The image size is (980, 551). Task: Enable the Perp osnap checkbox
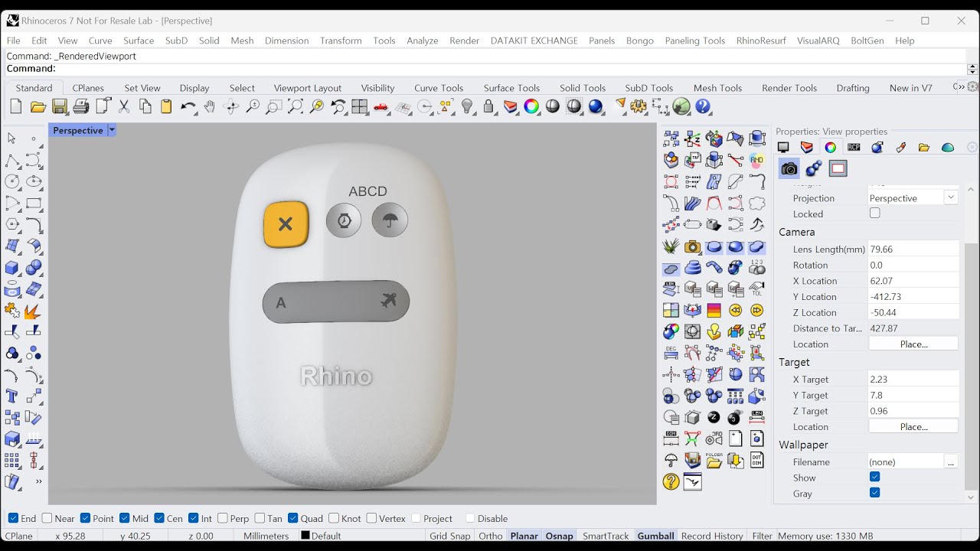pyautogui.click(x=223, y=518)
